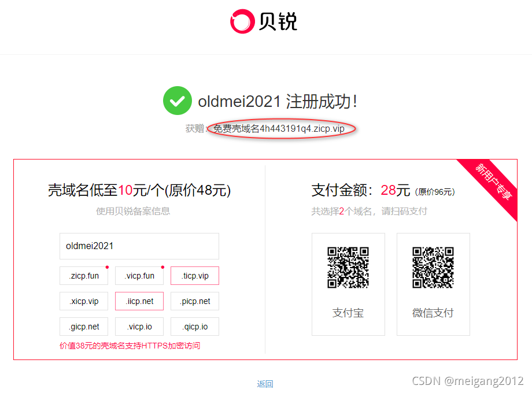Click the 价值38元 HTTPS notice text
The width and height of the screenshot is (532, 393).
tap(130, 346)
